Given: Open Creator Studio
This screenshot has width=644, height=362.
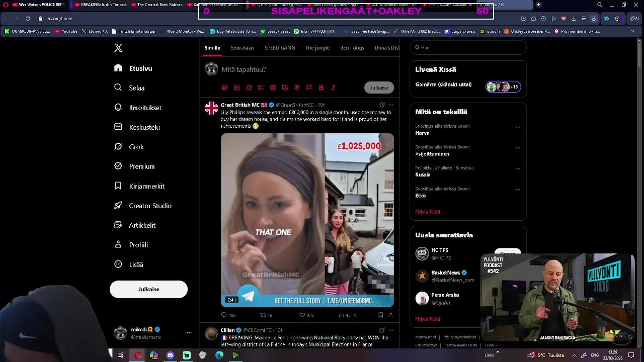Looking at the screenshot, I should pyautogui.click(x=143, y=206).
